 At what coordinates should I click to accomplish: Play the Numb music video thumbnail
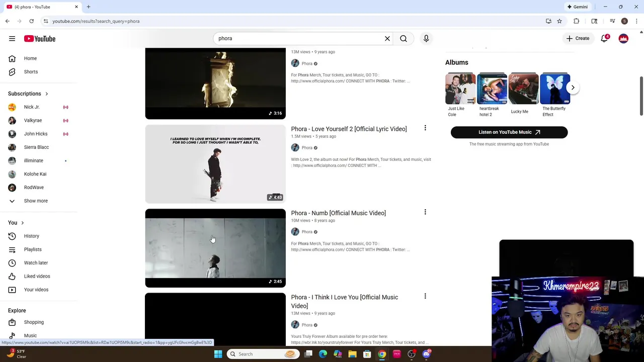pyautogui.click(x=215, y=248)
